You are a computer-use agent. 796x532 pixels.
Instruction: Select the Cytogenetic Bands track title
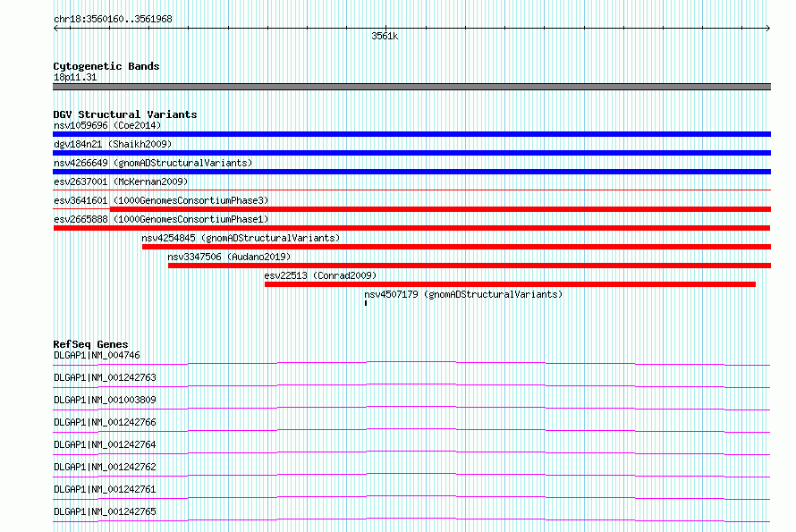coord(106,66)
